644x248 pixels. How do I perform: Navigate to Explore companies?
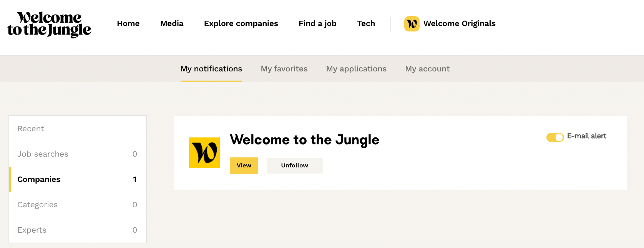coord(241,24)
